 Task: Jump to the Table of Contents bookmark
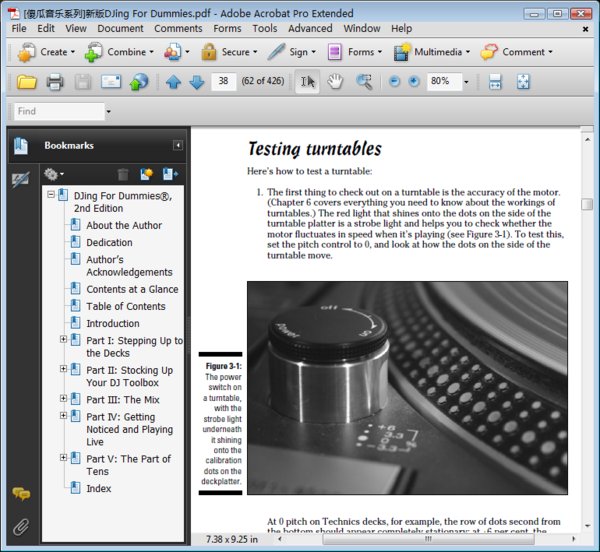tap(126, 306)
